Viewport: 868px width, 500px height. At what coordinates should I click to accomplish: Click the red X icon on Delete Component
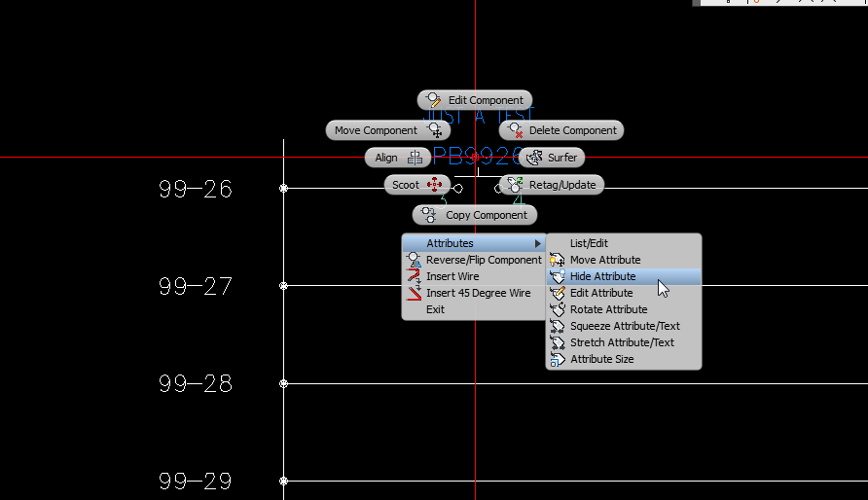pyautogui.click(x=516, y=130)
